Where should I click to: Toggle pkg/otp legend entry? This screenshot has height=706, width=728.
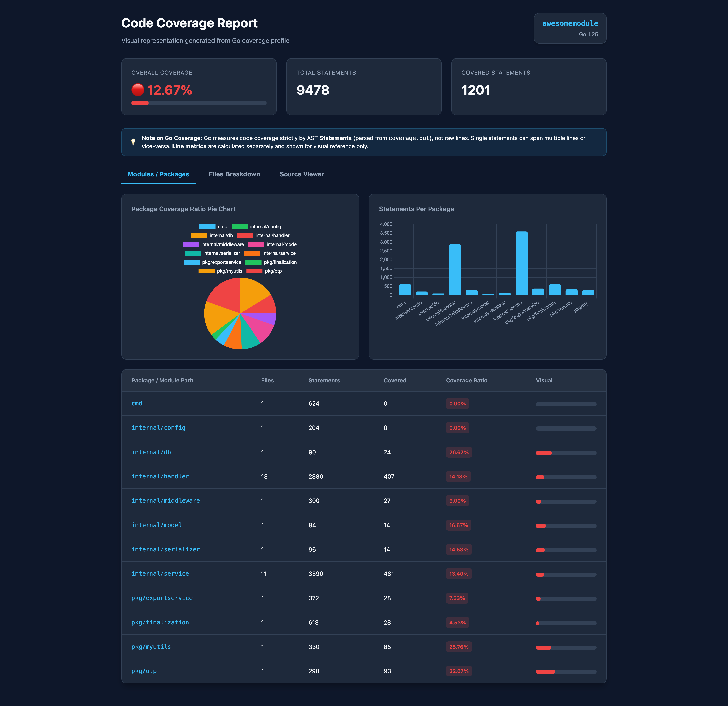coord(264,271)
